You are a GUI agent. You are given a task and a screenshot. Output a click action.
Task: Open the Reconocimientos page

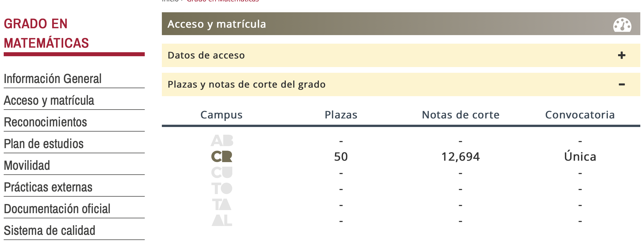pyautogui.click(x=46, y=122)
